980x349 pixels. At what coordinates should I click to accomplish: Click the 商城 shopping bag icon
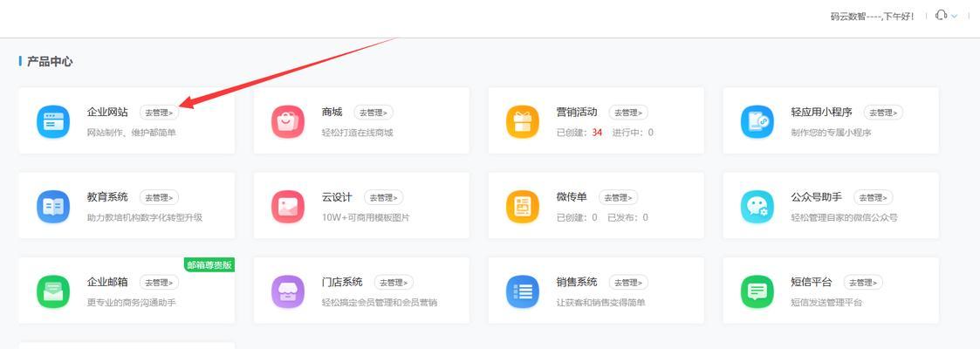288,121
